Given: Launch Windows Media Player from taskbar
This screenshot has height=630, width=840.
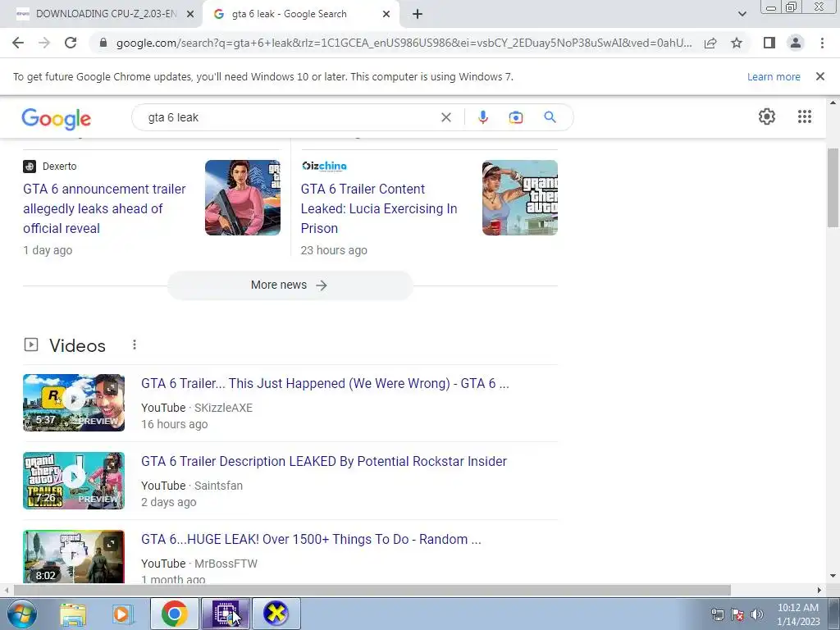Looking at the screenshot, I should 123,614.
